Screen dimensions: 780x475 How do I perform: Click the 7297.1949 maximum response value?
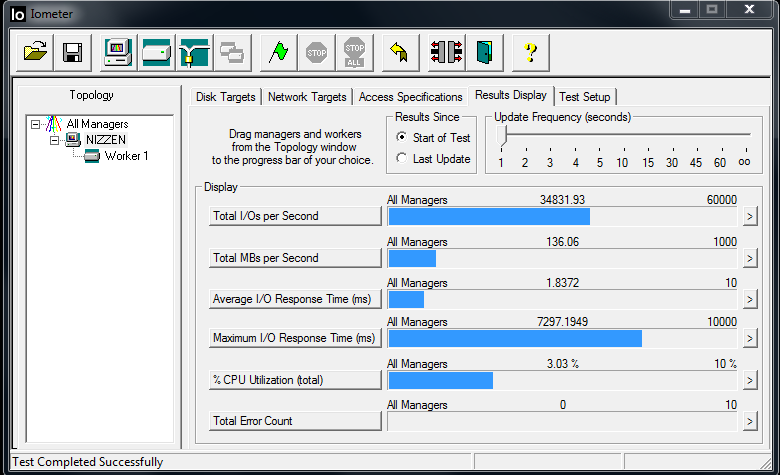point(562,322)
